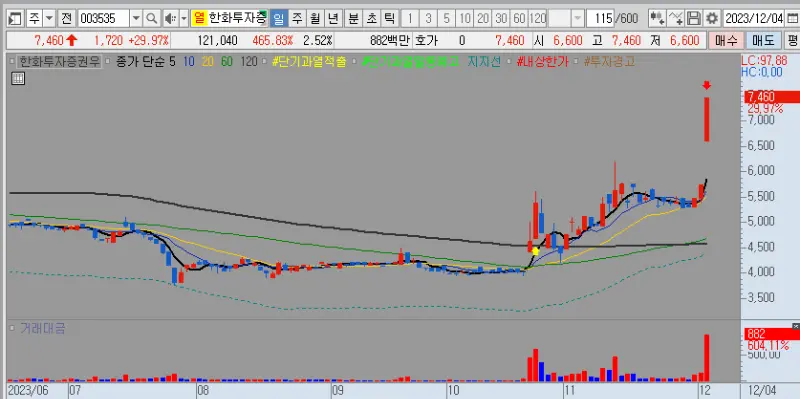Expand the stock code history dropdown
This screenshot has height=399, width=800.
pos(136,19)
